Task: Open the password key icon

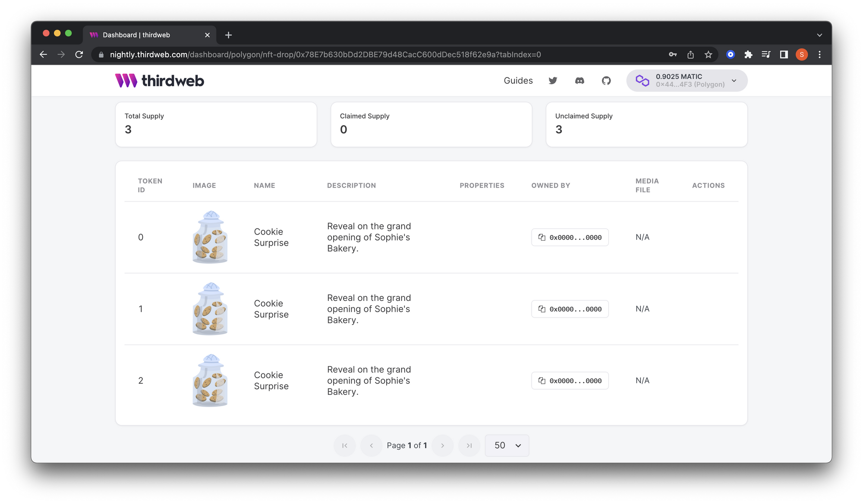Action: point(673,54)
